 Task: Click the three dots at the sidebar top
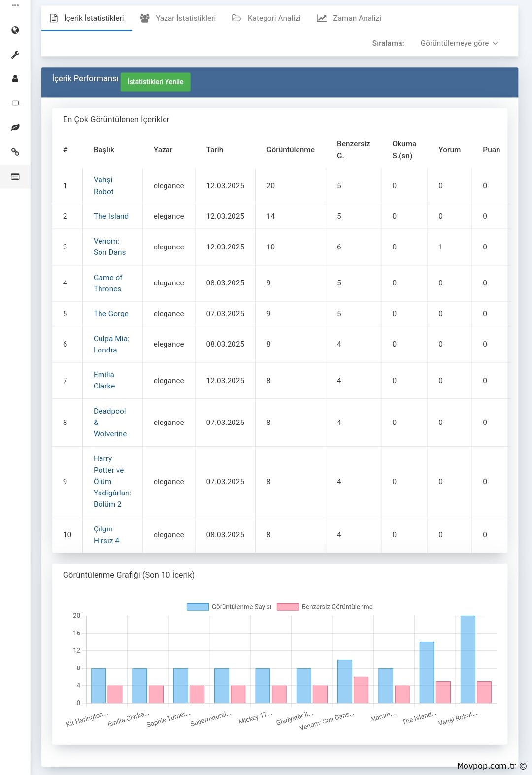pyautogui.click(x=15, y=6)
